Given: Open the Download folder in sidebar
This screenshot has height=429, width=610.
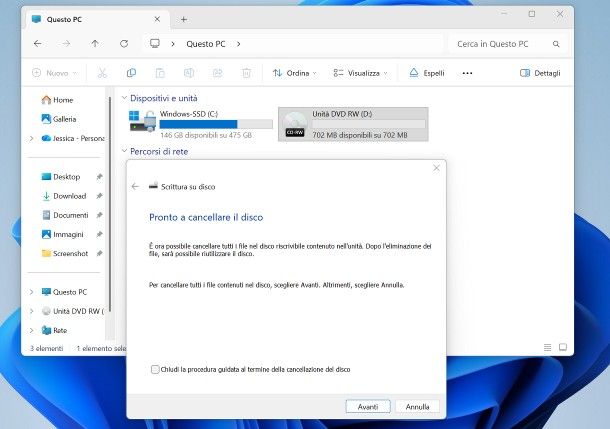Looking at the screenshot, I should 69,196.
